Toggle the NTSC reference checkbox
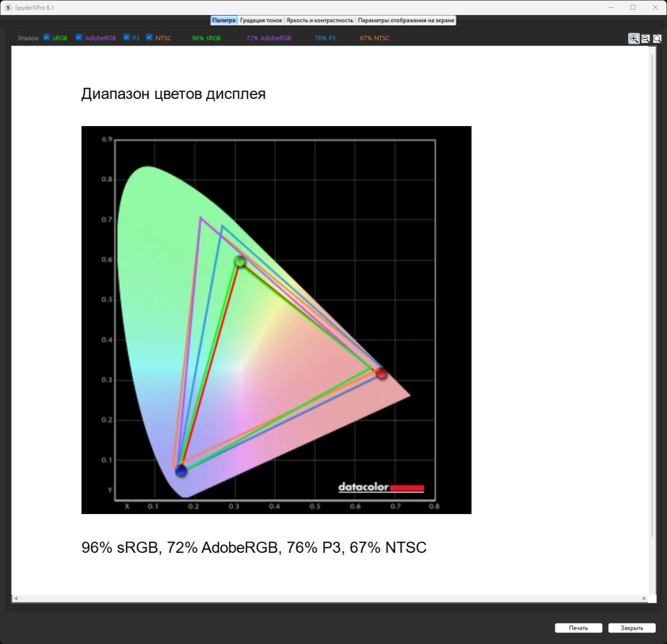The image size is (667, 644). point(150,38)
